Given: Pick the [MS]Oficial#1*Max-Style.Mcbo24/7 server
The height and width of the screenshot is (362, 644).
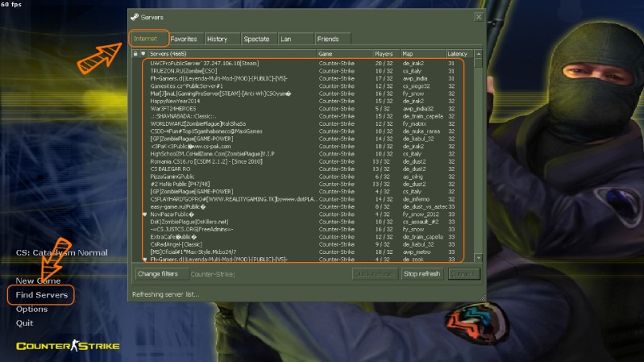Looking at the screenshot, I should pyautogui.click(x=303, y=252).
